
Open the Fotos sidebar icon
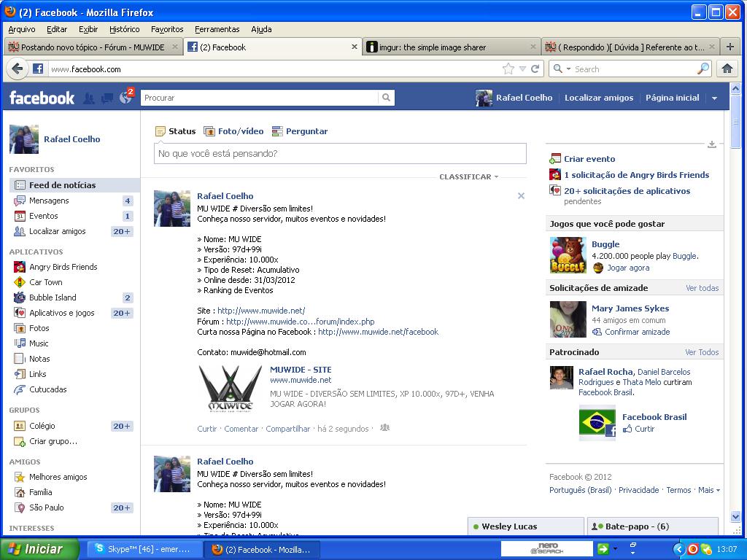pyautogui.click(x=20, y=328)
